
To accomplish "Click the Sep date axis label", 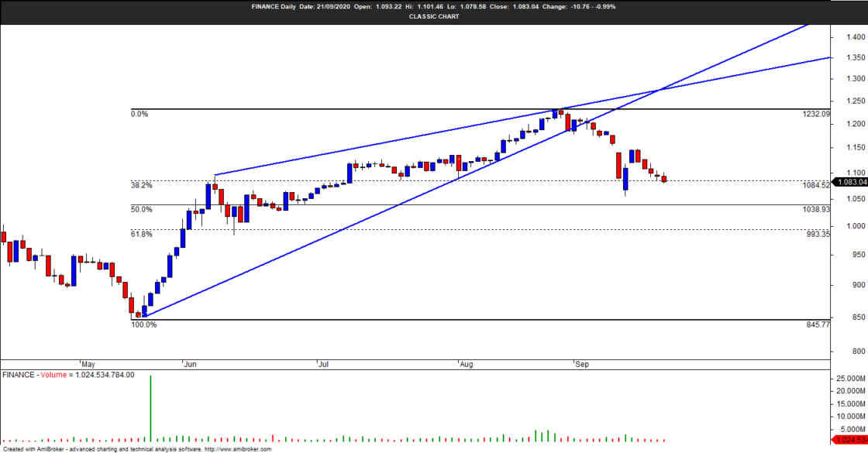I will tap(582, 365).
